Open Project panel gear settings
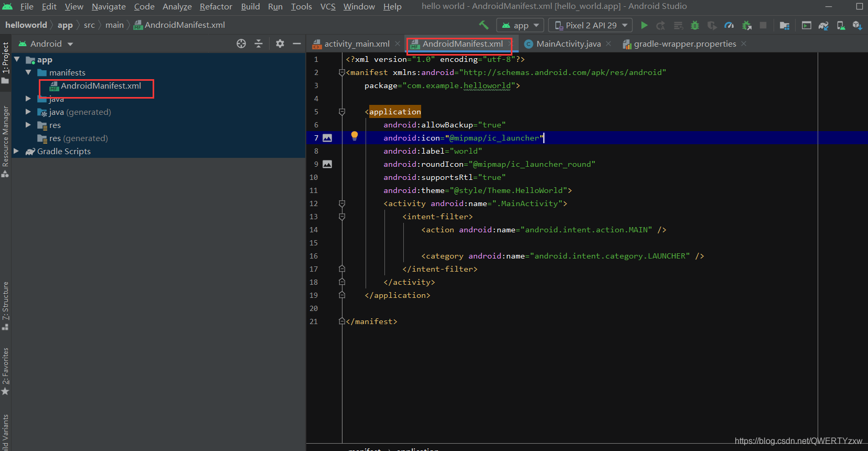The width and height of the screenshot is (868, 451). coord(280,44)
